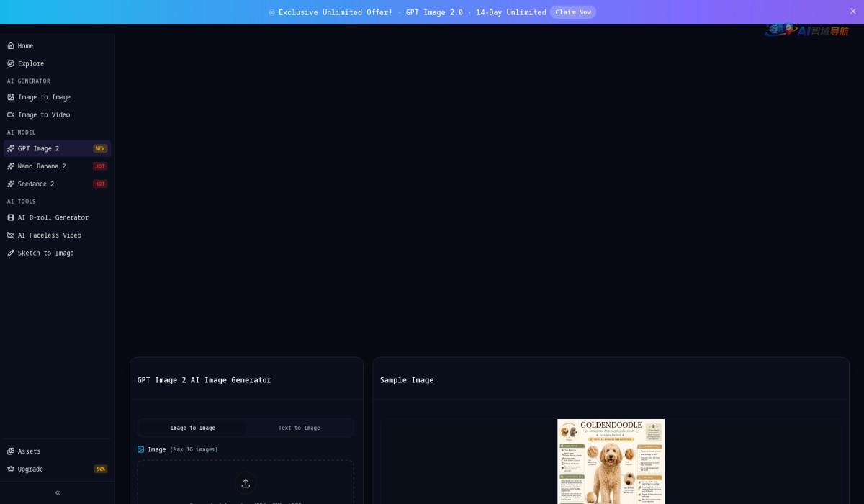Collapse the sidebar with double chevron
The width and height of the screenshot is (864, 504).
pos(58,492)
